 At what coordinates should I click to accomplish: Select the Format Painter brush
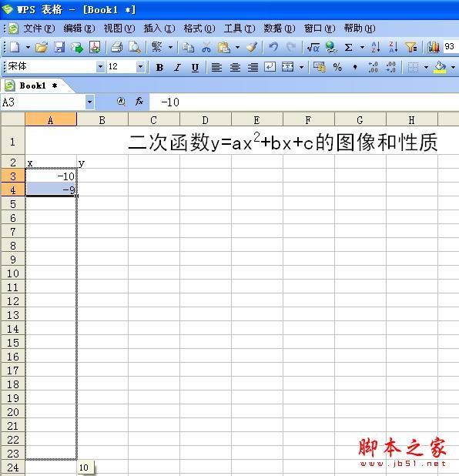point(252,47)
